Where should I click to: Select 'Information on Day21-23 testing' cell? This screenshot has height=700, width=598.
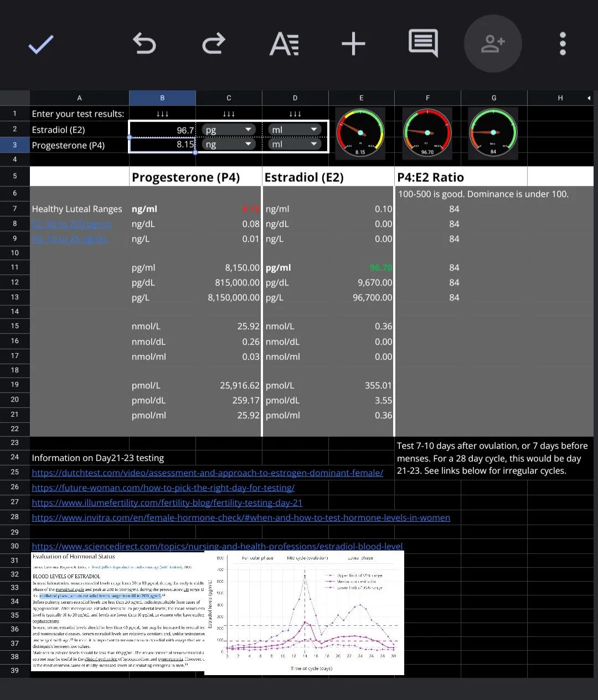(x=98, y=458)
